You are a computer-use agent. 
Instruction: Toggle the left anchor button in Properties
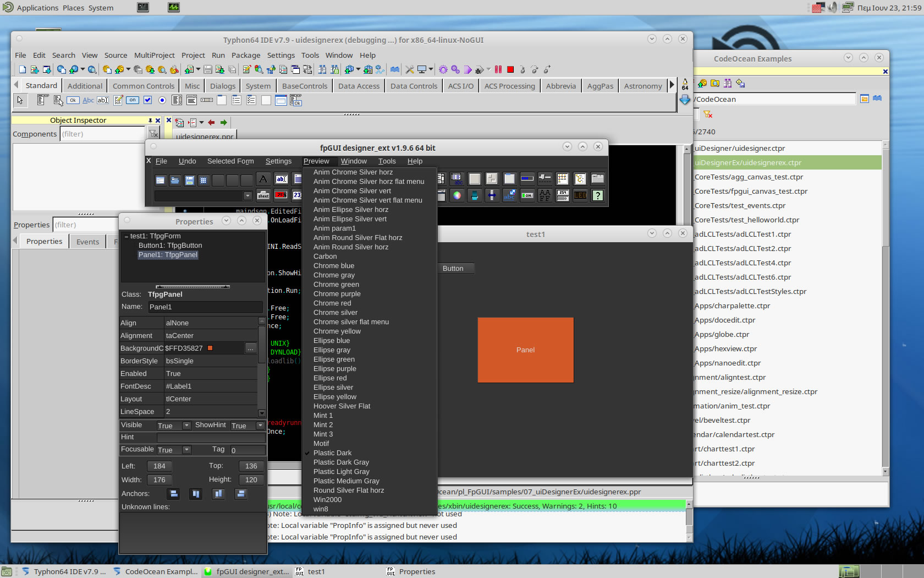173,494
